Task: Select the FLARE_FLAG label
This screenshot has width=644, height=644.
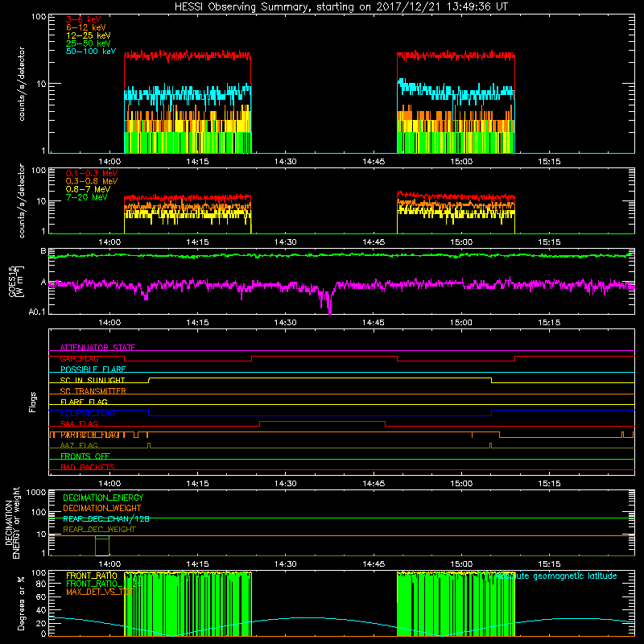Action: (84, 402)
